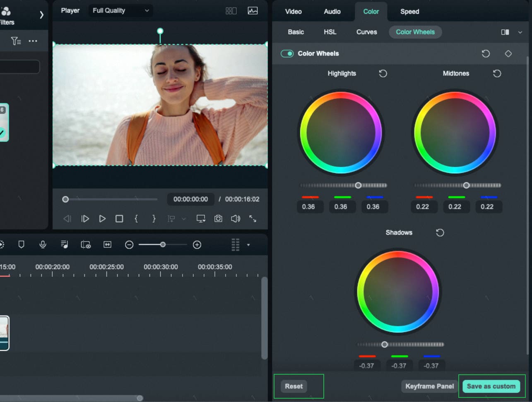Expand the compare view options chevron
Image resolution: width=532 pixels, height=402 pixels.
[520, 32]
